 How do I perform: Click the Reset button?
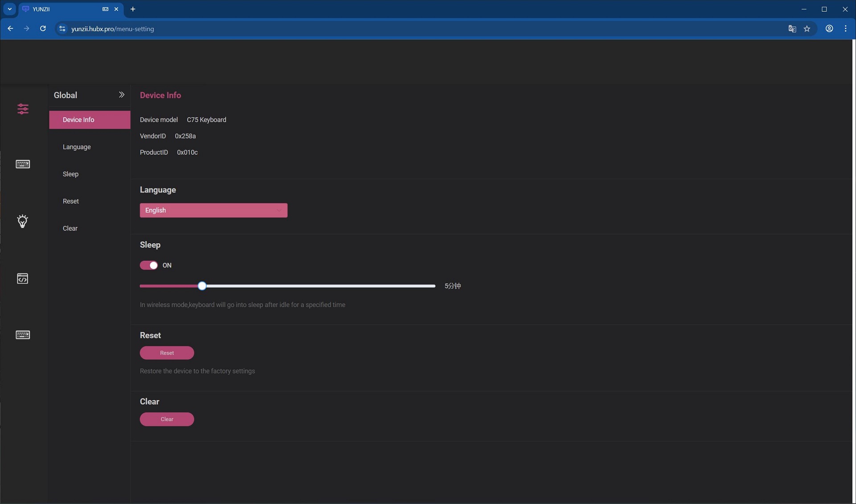(x=167, y=353)
